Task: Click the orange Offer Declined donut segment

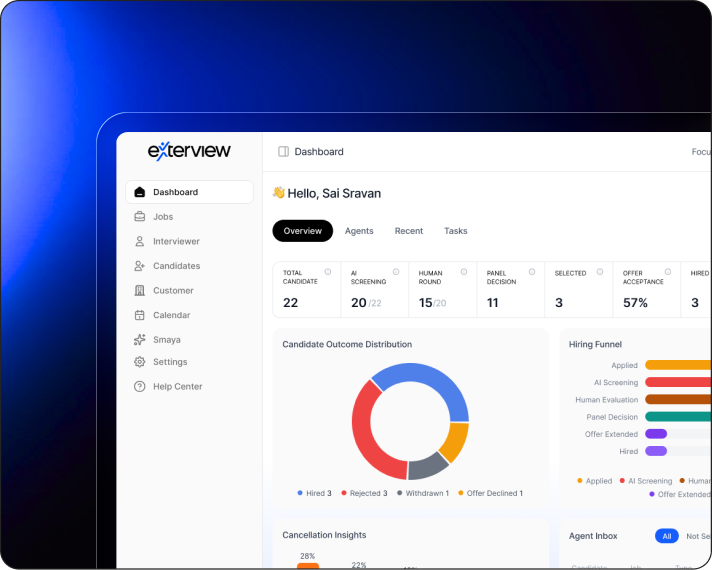Action: [x=456, y=441]
